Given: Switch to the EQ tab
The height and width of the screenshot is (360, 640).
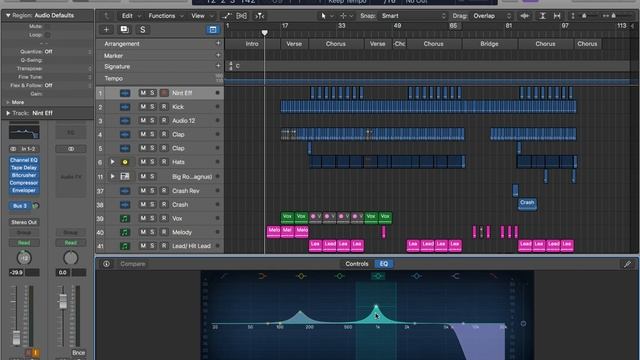Looking at the screenshot, I should 384,264.
